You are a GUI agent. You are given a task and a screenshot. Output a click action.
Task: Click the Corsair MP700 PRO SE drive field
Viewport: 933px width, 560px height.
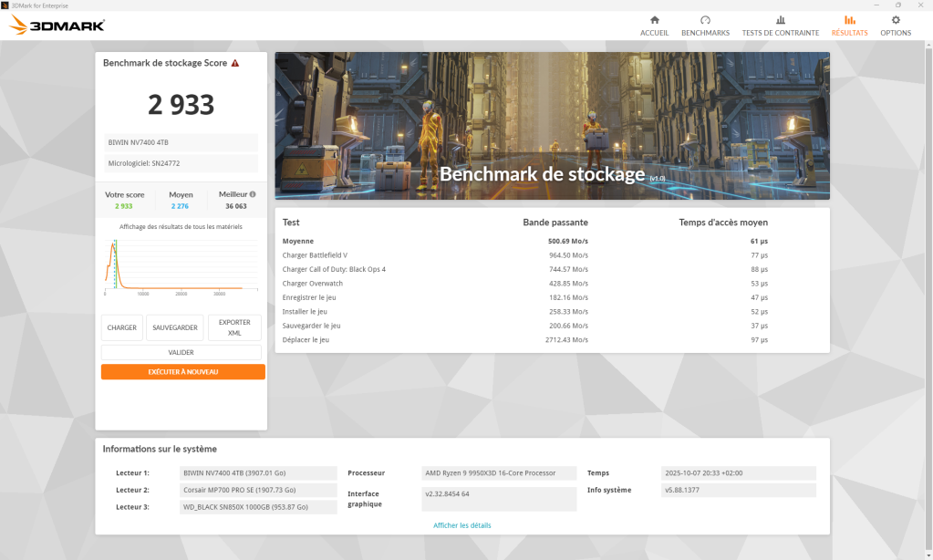click(x=259, y=490)
